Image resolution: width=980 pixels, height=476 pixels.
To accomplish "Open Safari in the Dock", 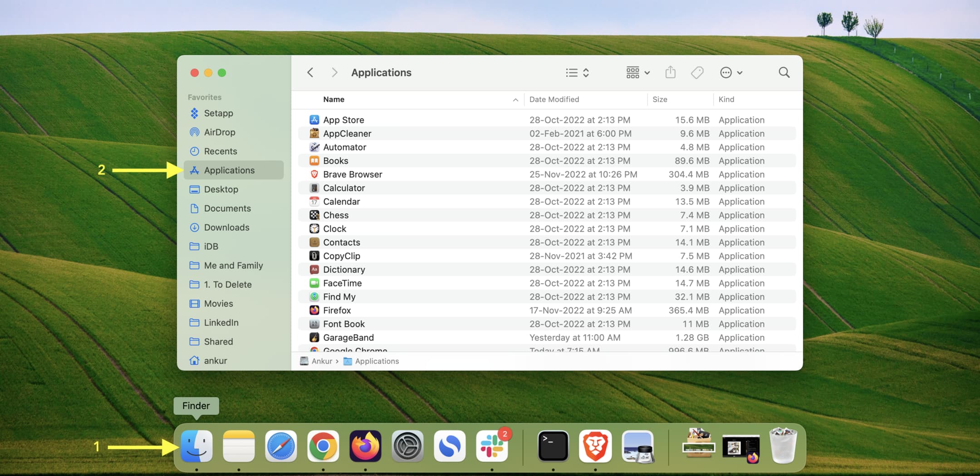I will [x=281, y=446].
